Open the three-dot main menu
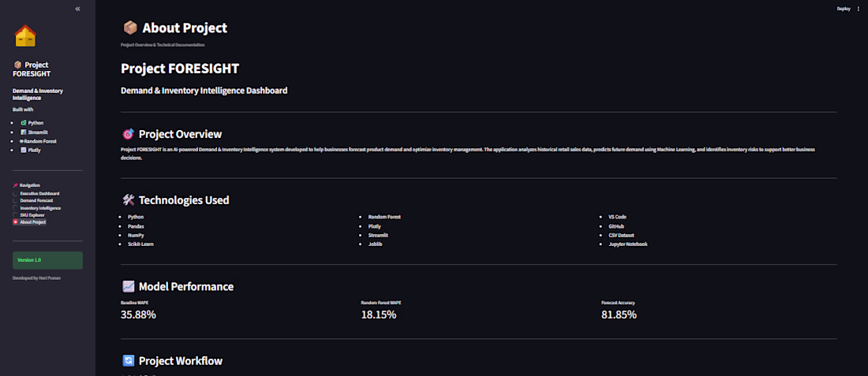Viewport: 868px width, 376px height. point(859,9)
